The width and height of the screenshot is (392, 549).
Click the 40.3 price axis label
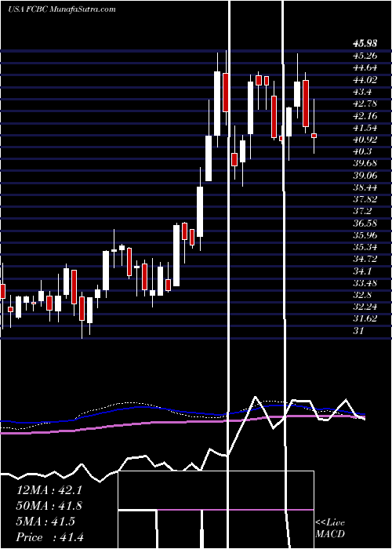coord(362,151)
